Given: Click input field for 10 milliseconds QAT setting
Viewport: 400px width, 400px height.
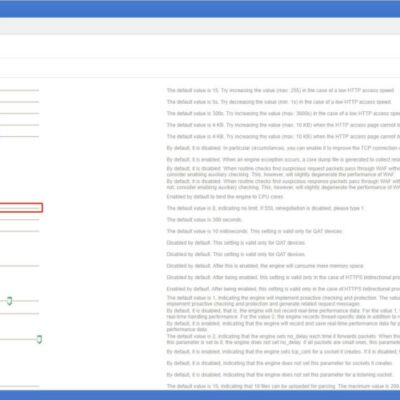Looking at the screenshot, I should [x=19, y=231].
